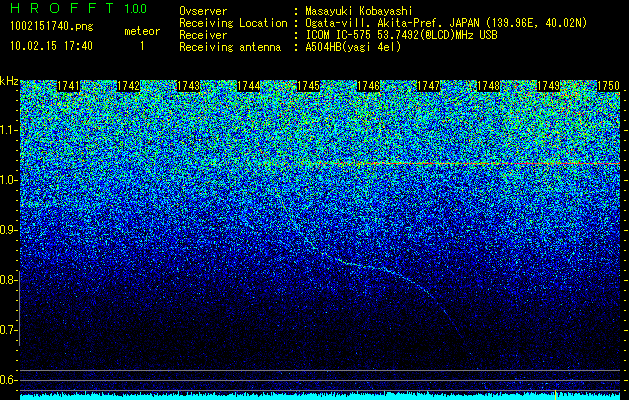Click the Receiving antenna label
The width and height of the screenshot is (629, 400).
pyautogui.click(x=230, y=48)
